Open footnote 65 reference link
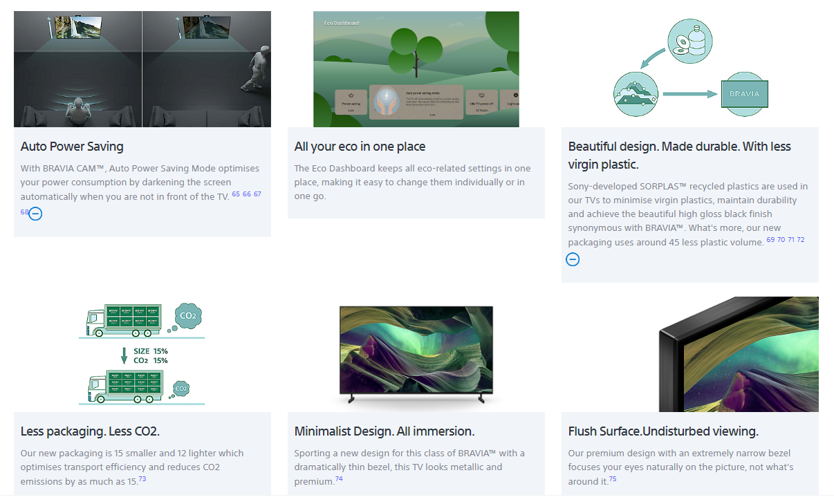The image size is (834, 504). pyautogui.click(x=236, y=194)
